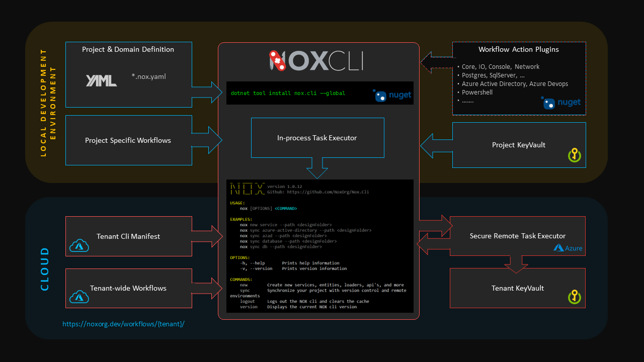Click the NOX CLI logo
The width and height of the screenshot is (644, 362).
point(316,60)
